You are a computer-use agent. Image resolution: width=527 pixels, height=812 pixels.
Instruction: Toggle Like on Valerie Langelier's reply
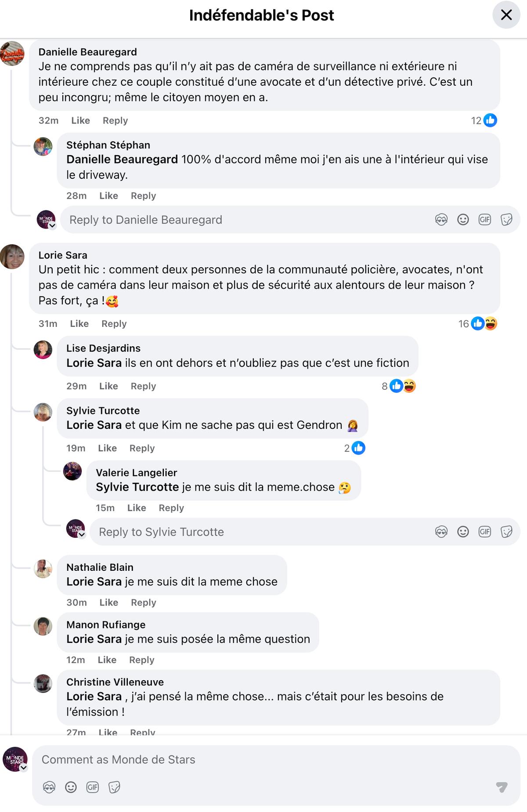(137, 508)
